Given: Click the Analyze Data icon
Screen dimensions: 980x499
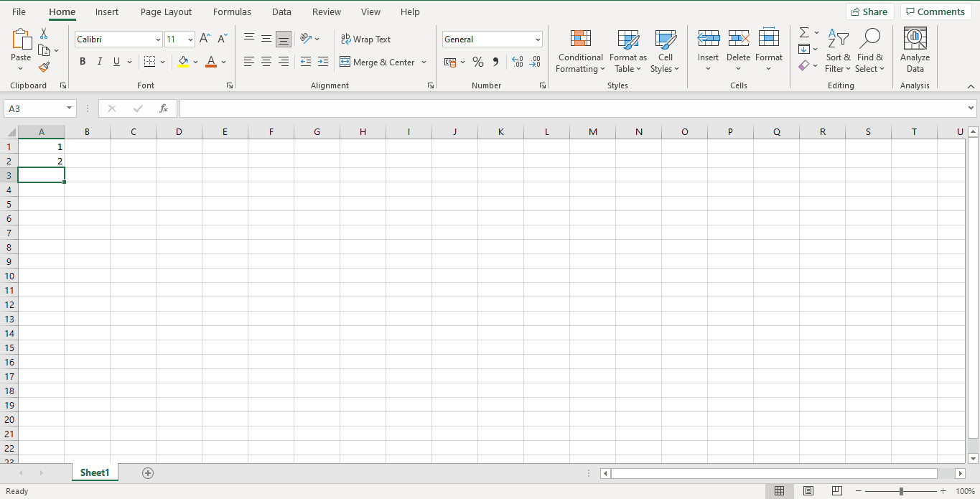Looking at the screenshot, I should point(915,51).
